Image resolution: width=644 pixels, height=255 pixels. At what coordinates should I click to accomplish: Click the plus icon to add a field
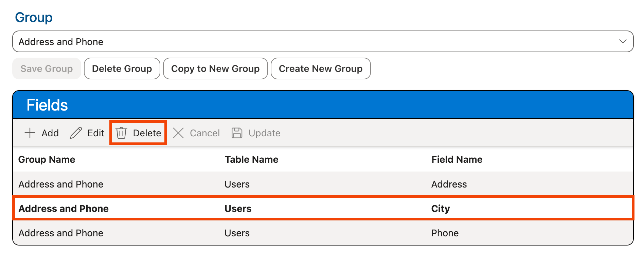30,133
